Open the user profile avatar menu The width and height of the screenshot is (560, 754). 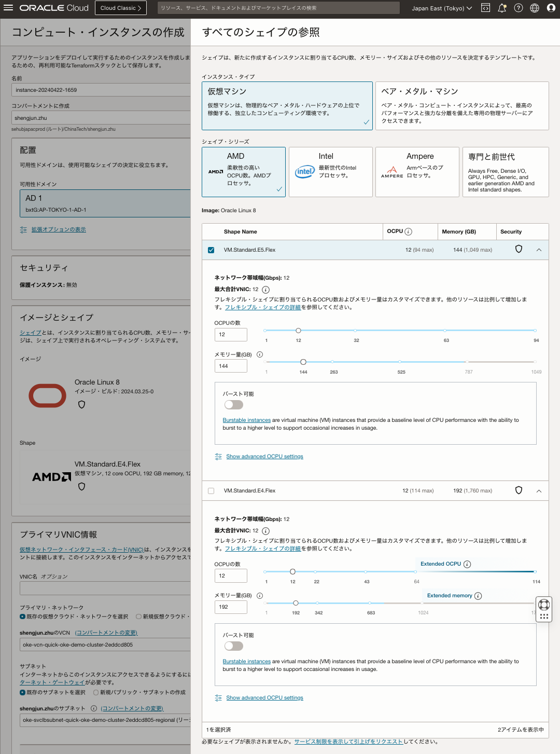(551, 8)
